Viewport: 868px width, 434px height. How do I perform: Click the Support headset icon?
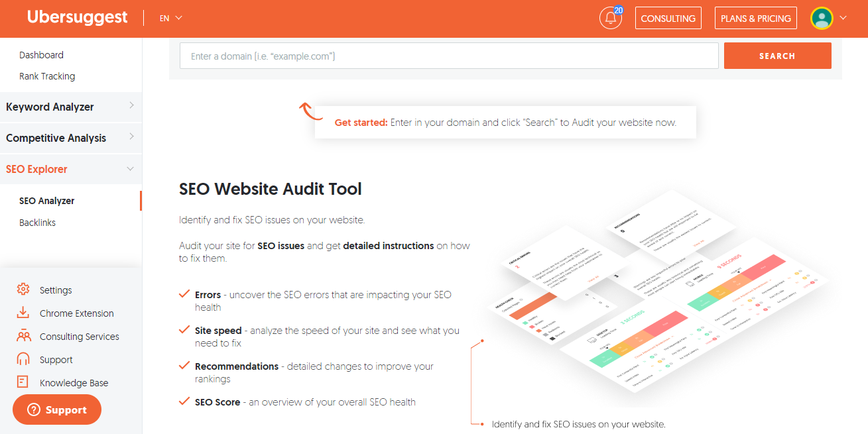23,359
